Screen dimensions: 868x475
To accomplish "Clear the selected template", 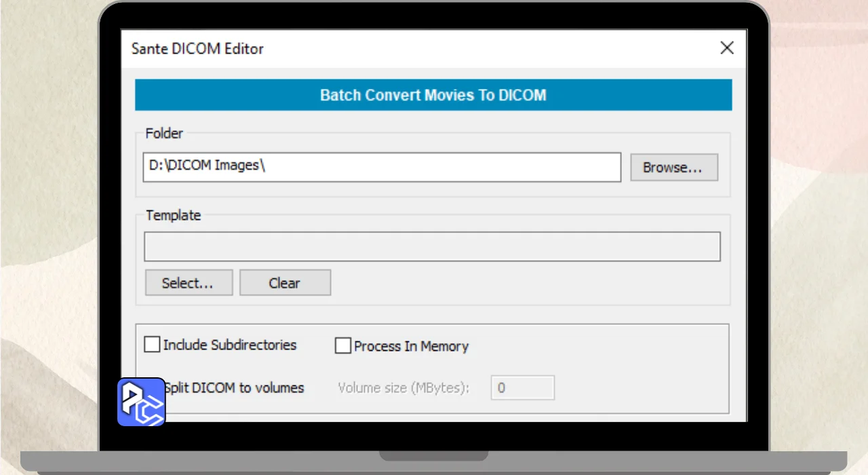I will pyautogui.click(x=285, y=283).
